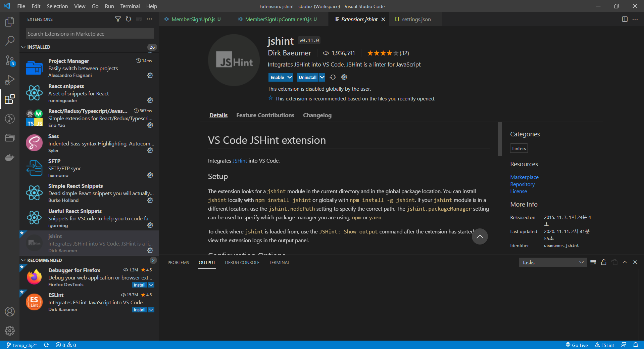644x349 pixels.
Task: Open Source Control view with 3 changes
Action: [10, 60]
